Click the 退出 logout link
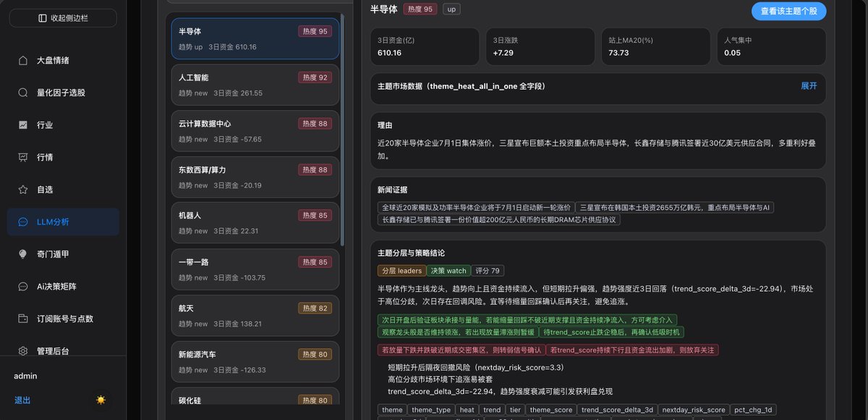 click(x=22, y=400)
